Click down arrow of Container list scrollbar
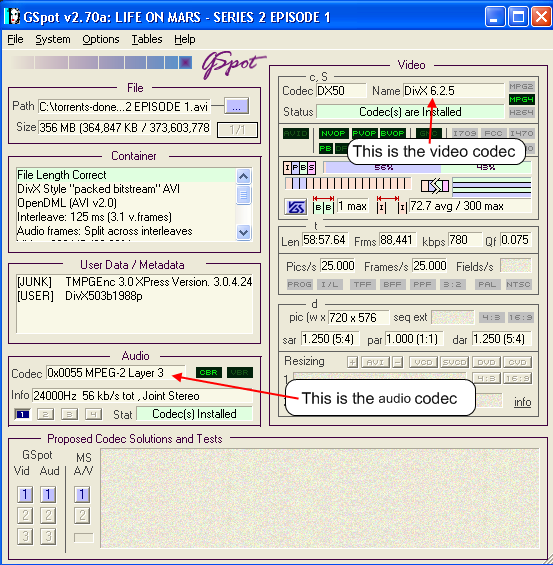 point(244,232)
